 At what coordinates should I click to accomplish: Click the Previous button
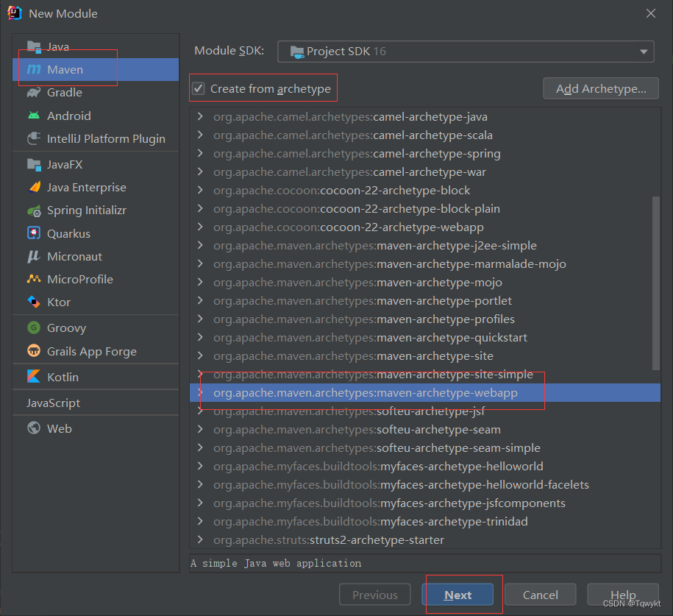click(x=374, y=595)
